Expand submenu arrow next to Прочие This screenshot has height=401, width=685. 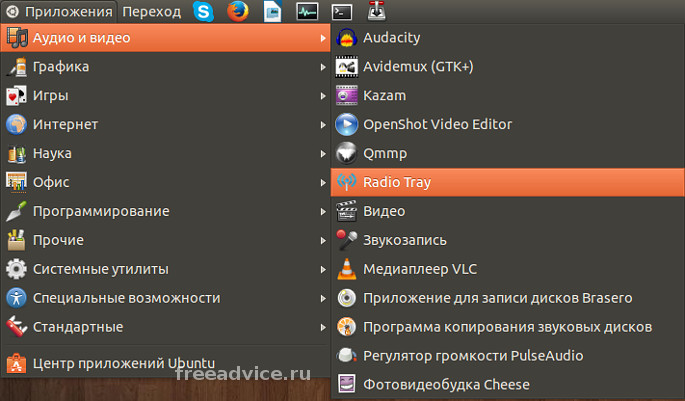pos(323,240)
